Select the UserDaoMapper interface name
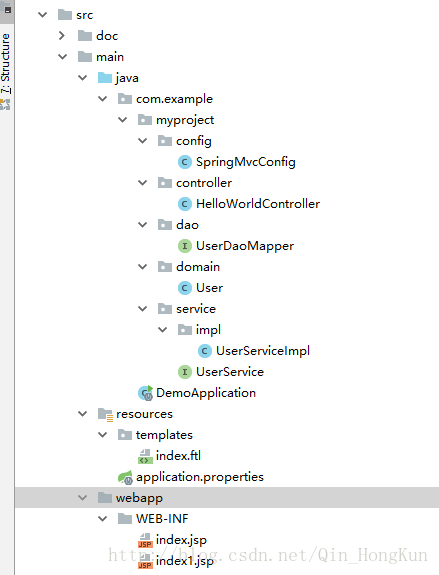The width and height of the screenshot is (439, 575). (x=245, y=246)
